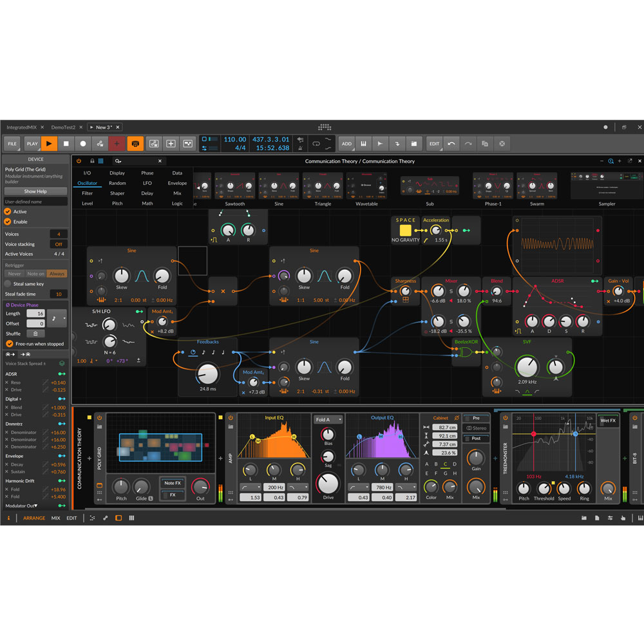
Task: Click the cyan modulation arrow beside ADSR in the device panel
Action: [62, 374]
